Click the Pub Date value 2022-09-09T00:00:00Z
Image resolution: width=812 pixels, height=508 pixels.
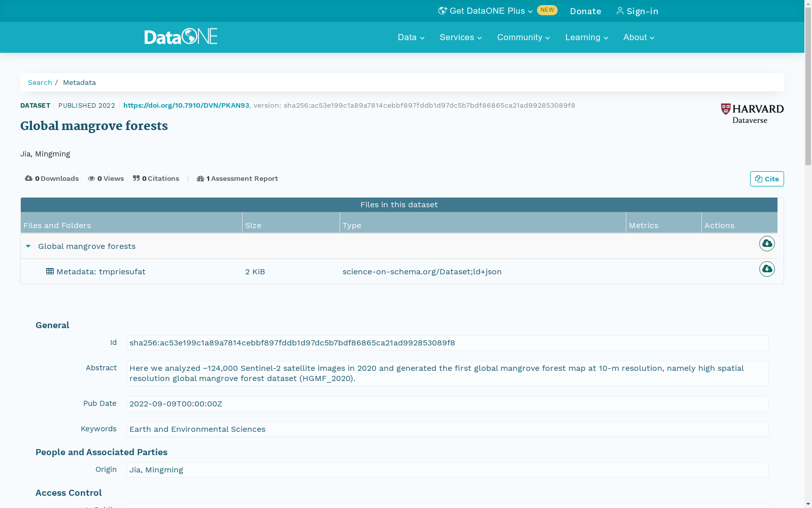[x=448, y=404]
